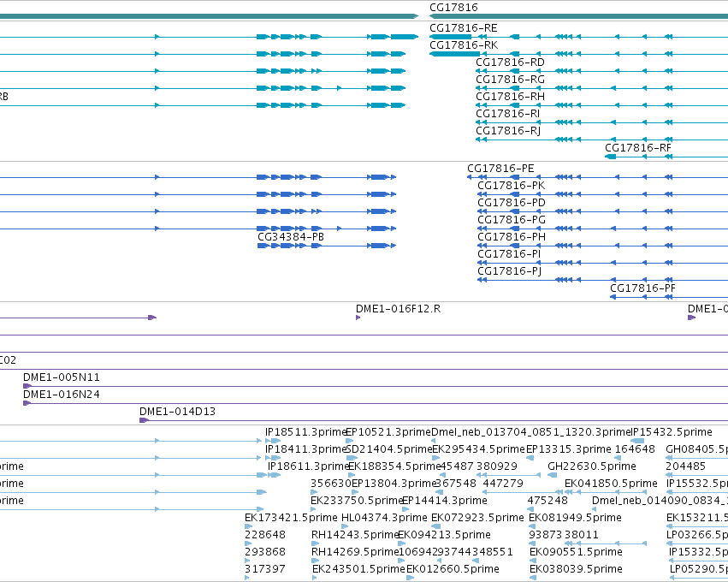The height and width of the screenshot is (582, 728).
Task: Click the CG17816-PH protein label
Action: 512,237
